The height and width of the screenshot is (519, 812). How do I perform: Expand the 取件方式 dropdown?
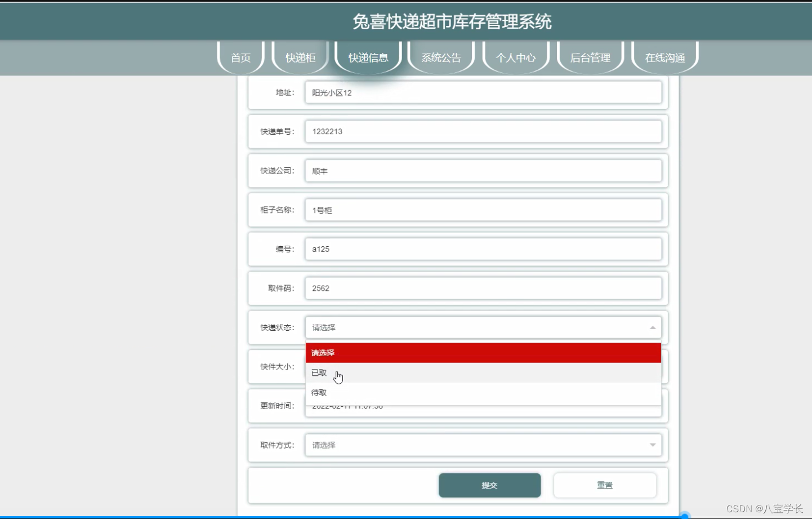653,445
